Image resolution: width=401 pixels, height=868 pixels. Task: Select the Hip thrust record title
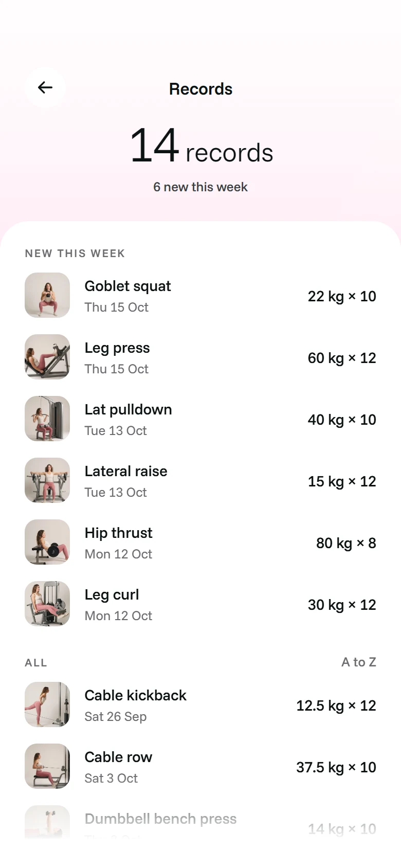[118, 533]
